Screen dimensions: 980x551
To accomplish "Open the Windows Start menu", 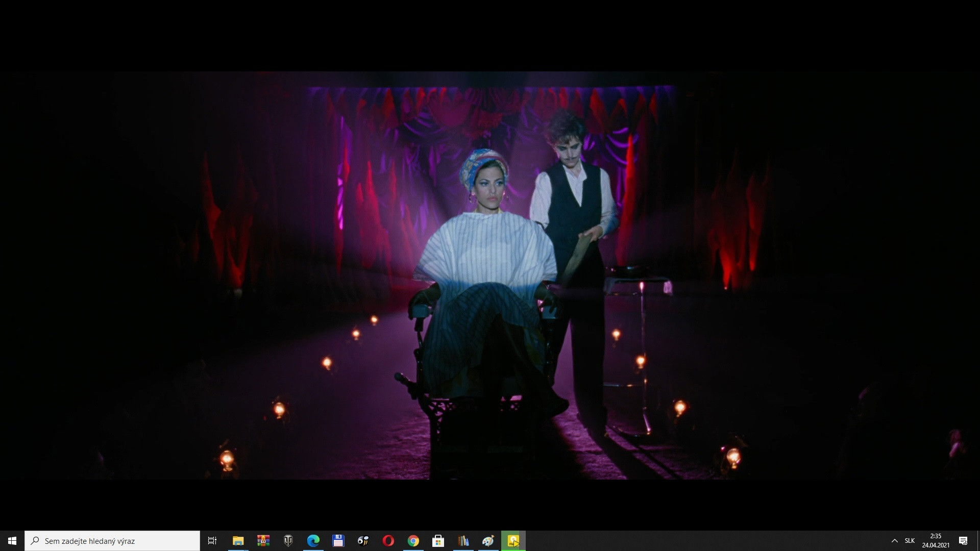I will tap(12, 541).
